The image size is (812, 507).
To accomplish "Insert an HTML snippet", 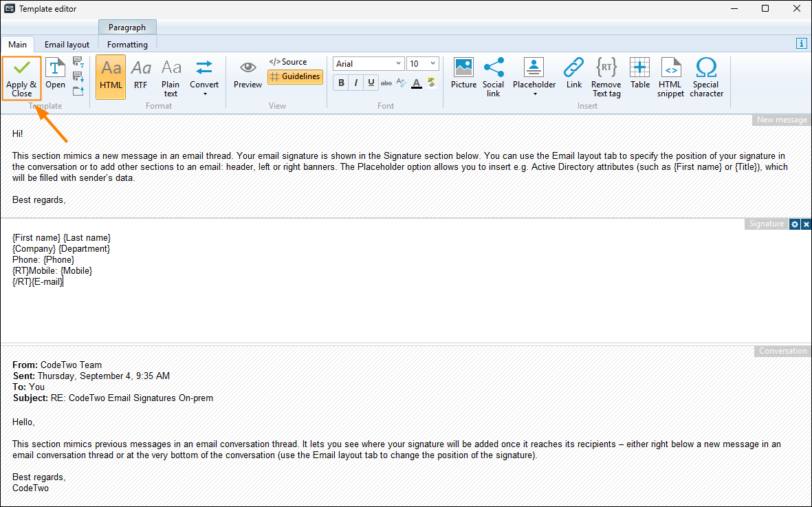I will 670,77.
